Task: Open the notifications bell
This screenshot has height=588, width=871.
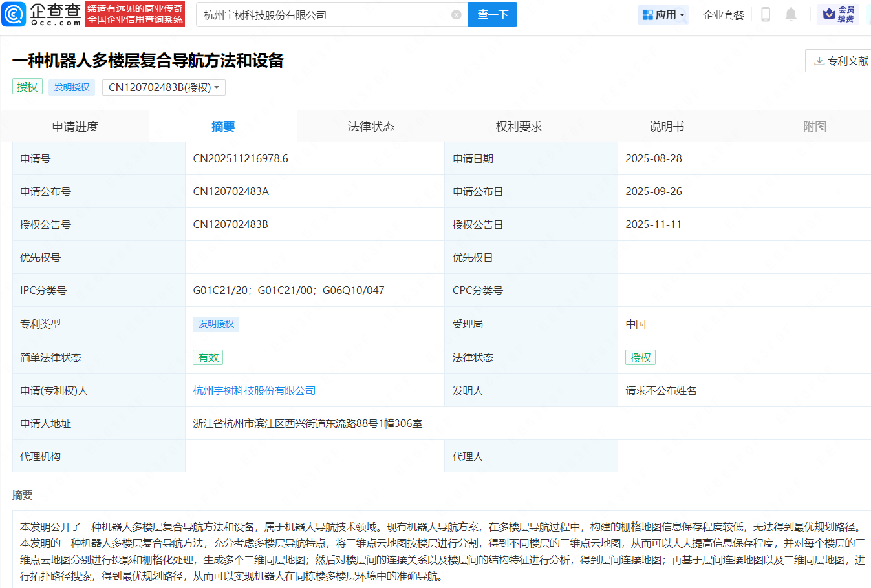Action: coord(790,15)
